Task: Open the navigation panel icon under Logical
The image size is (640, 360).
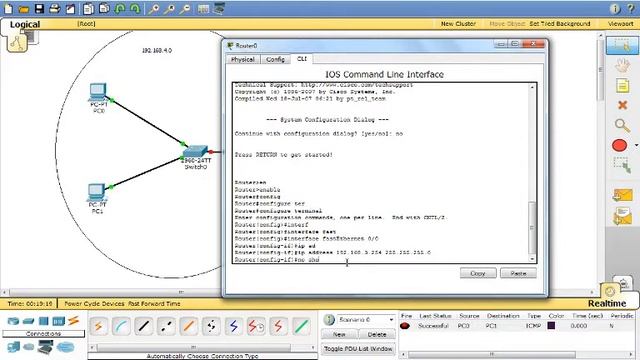Action: 17,42
